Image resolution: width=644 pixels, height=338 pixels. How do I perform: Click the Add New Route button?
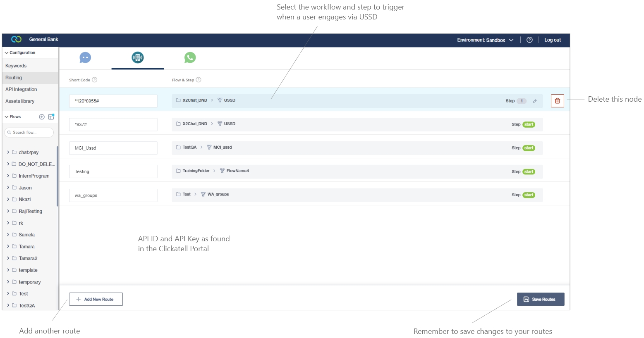(96, 299)
